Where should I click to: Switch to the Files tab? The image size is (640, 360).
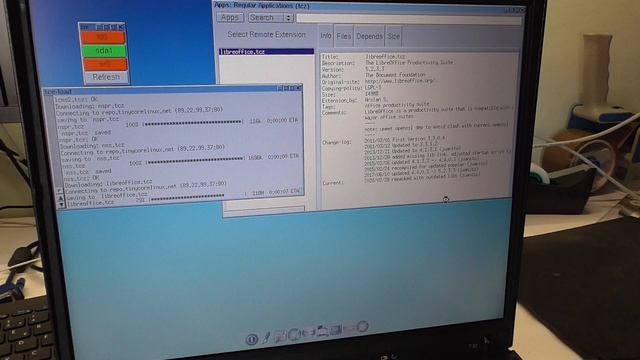(344, 36)
